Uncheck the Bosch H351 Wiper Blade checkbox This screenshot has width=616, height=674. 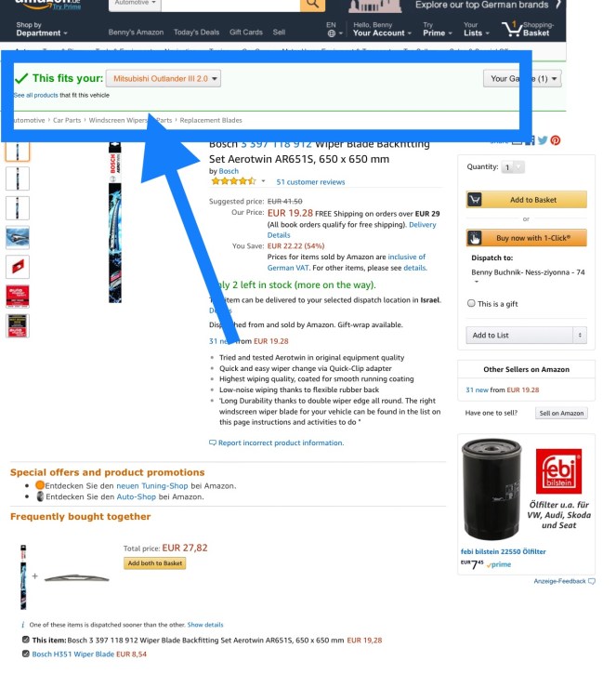pyautogui.click(x=26, y=654)
